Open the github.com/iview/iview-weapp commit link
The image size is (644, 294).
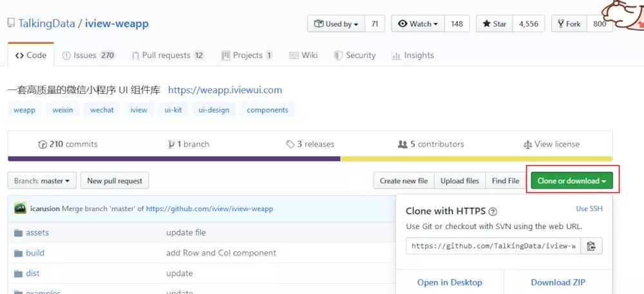click(x=209, y=208)
